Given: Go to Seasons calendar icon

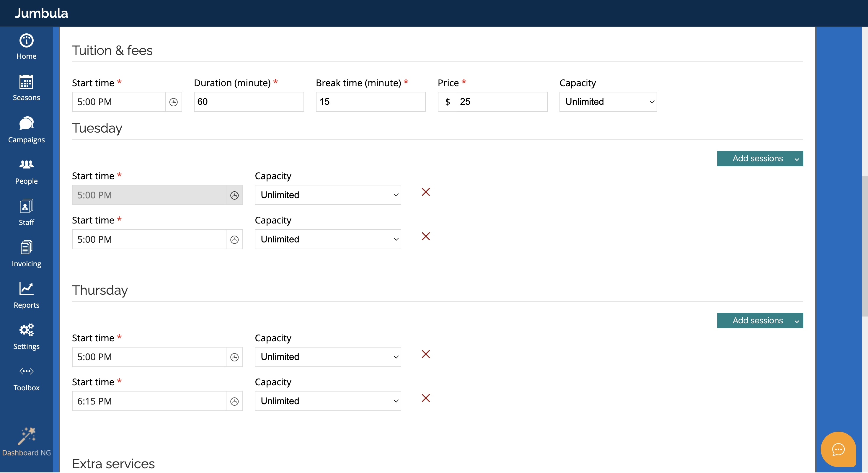Looking at the screenshot, I should click(26, 82).
